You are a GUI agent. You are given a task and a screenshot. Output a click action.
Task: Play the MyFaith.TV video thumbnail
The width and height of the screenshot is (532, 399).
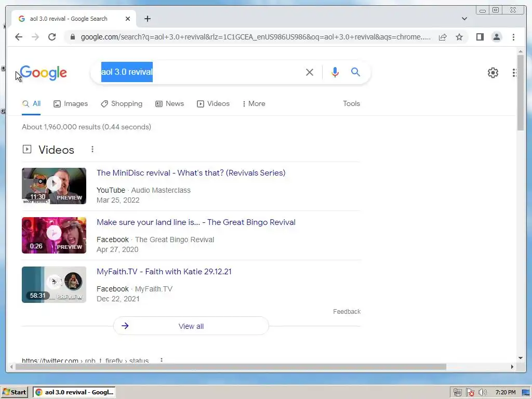tap(54, 285)
